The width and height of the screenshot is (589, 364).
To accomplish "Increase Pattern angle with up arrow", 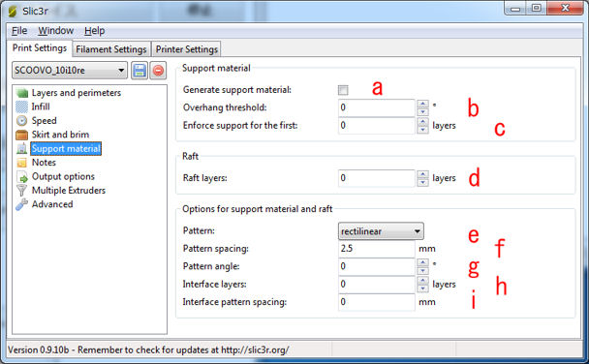I will (422, 262).
